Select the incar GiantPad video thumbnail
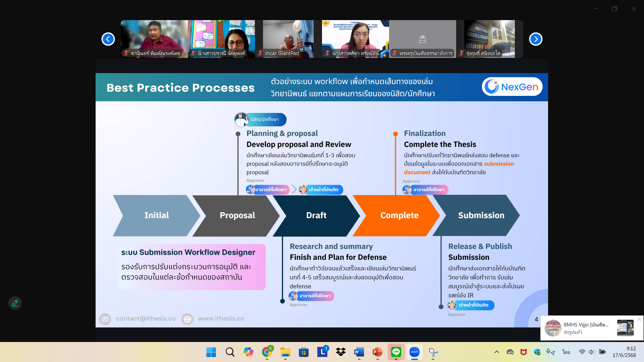 point(288,39)
